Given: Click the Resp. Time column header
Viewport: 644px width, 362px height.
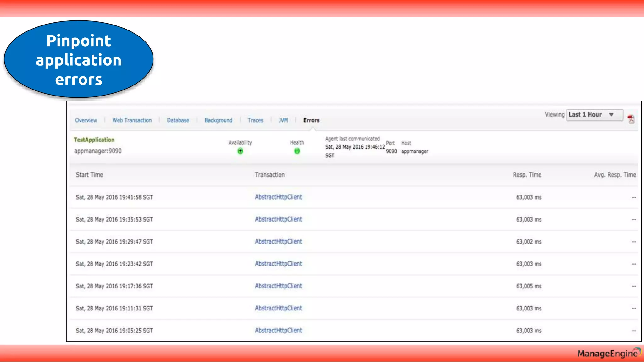Looking at the screenshot, I should [x=527, y=175].
